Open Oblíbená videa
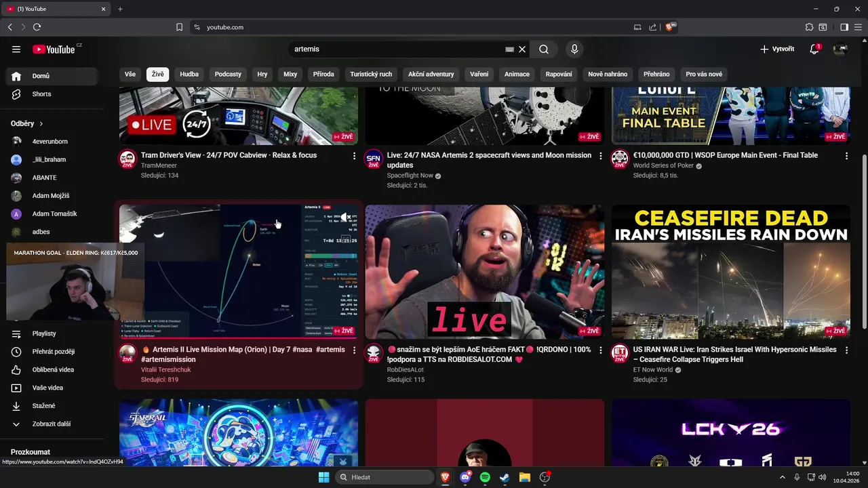 [52, 369]
